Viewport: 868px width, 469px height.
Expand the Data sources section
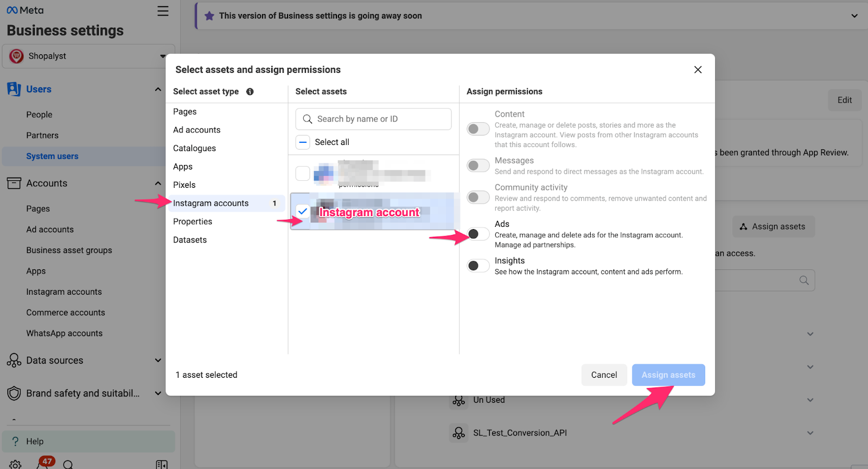(158, 360)
